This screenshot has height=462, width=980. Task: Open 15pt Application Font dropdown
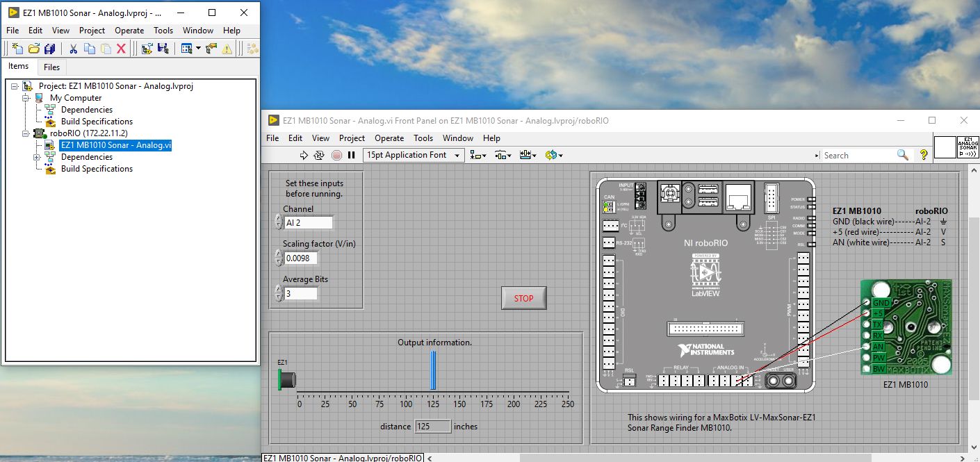414,155
